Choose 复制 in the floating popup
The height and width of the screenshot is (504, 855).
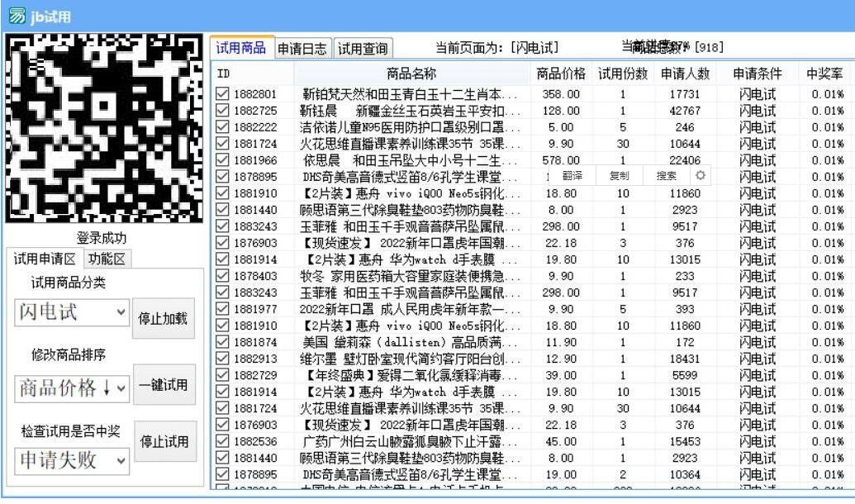(x=619, y=175)
